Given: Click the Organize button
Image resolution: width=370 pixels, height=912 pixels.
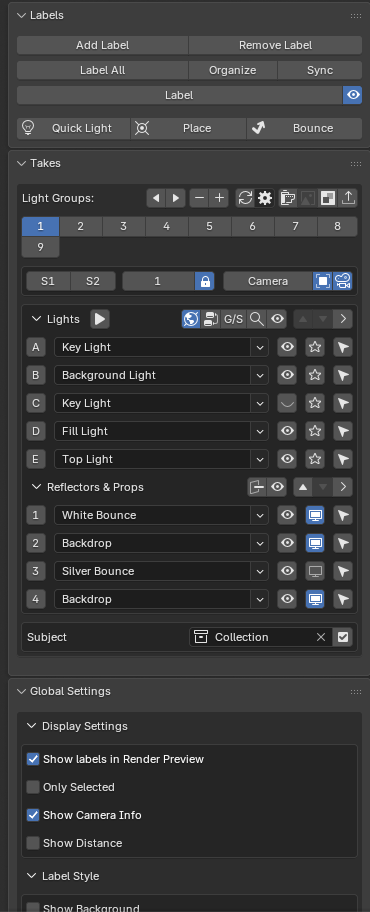Looking at the screenshot, I should [x=233, y=70].
